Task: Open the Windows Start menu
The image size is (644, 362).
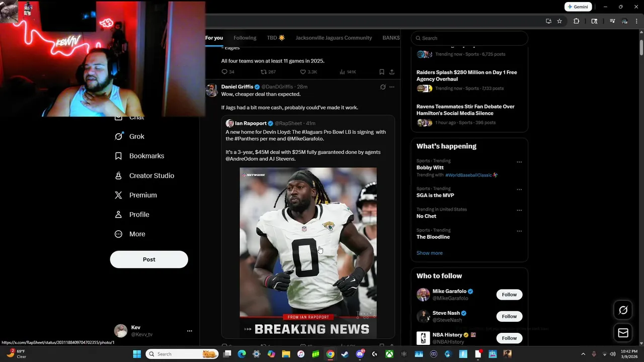Action: (x=137, y=354)
